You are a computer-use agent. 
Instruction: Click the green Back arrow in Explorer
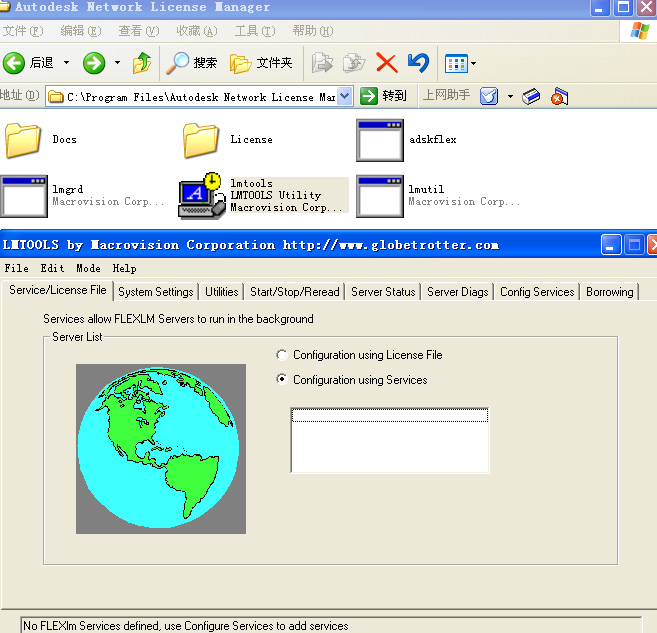click(14, 63)
